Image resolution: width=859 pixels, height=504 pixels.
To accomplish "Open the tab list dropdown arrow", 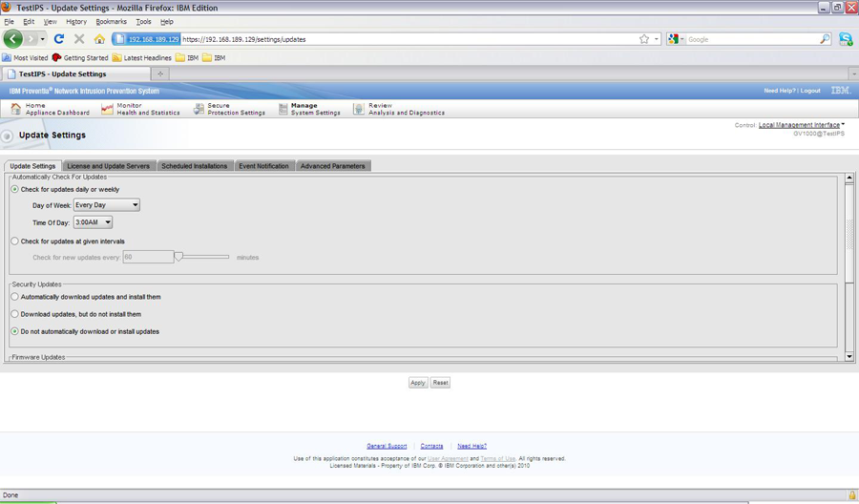I will (853, 73).
